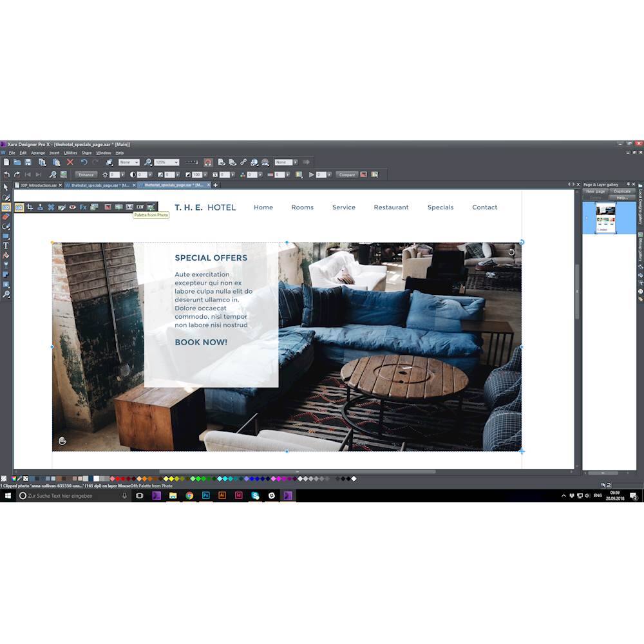
Task: Select the Crop tool in photo flyout
Action: (x=30, y=207)
